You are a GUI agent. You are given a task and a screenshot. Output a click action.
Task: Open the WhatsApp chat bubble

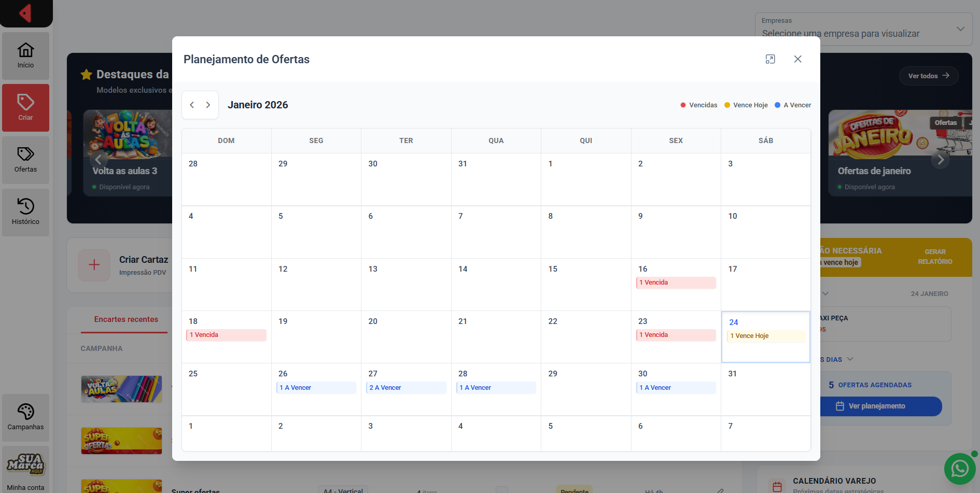[x=959, y=469]
